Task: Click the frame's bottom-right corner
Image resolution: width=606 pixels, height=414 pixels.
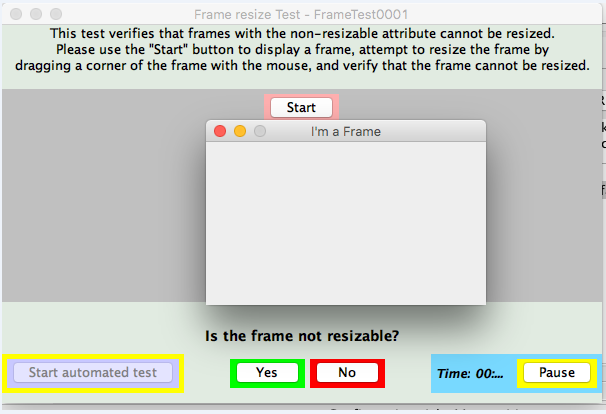Action: [x=485, y=303]
